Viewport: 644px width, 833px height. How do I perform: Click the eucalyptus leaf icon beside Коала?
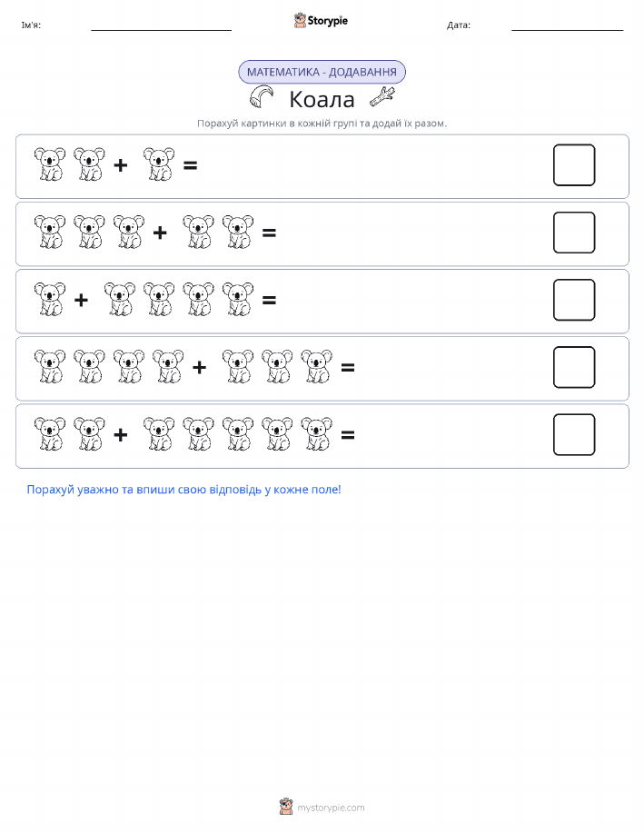coord(262,96)
